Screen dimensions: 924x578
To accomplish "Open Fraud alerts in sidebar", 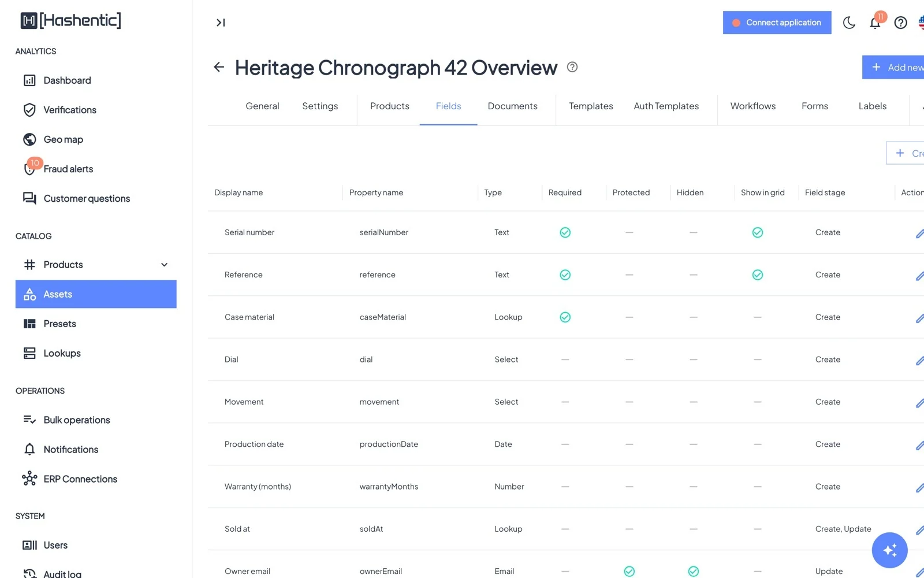I will click(96, 169).
